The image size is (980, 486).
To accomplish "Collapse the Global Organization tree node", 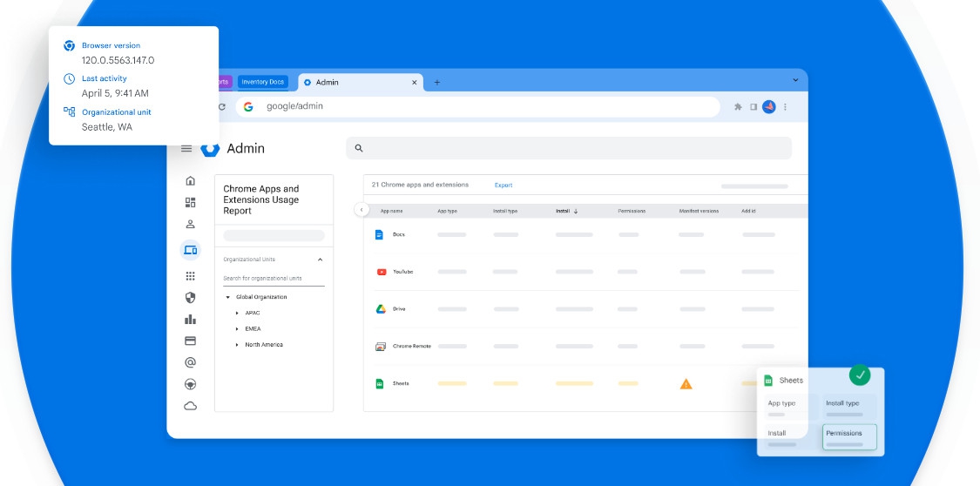I will click(227, 297).
